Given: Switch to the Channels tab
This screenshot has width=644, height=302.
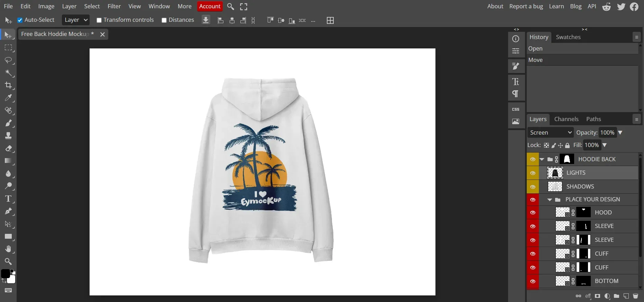Looking at the screenshot, I should coord(566,119).
